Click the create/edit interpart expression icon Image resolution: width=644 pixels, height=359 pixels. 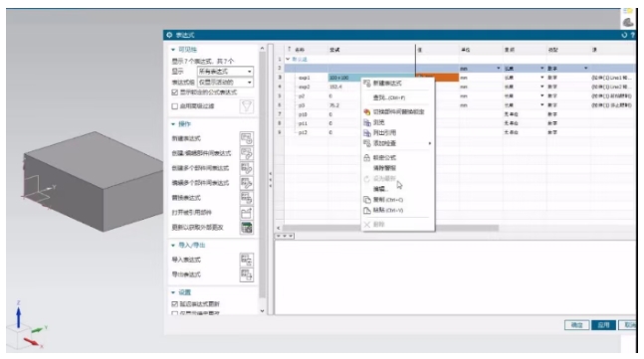[x=247, y=153]
